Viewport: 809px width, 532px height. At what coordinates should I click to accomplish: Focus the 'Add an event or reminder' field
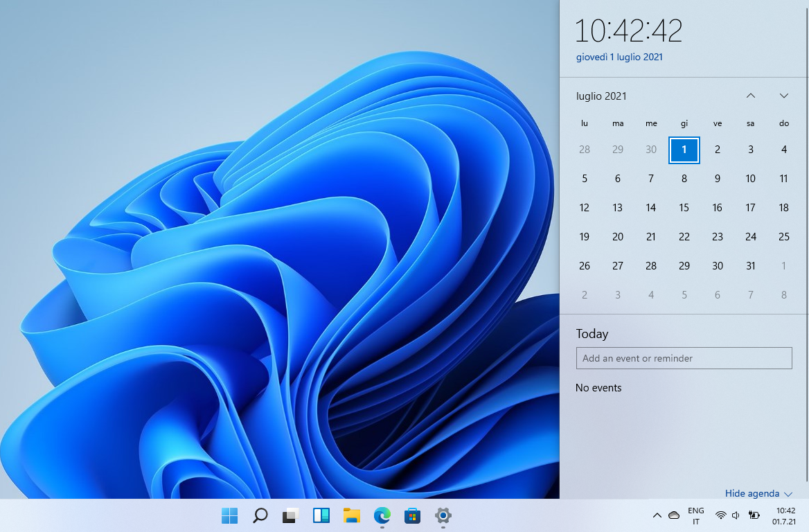(684, 358)
